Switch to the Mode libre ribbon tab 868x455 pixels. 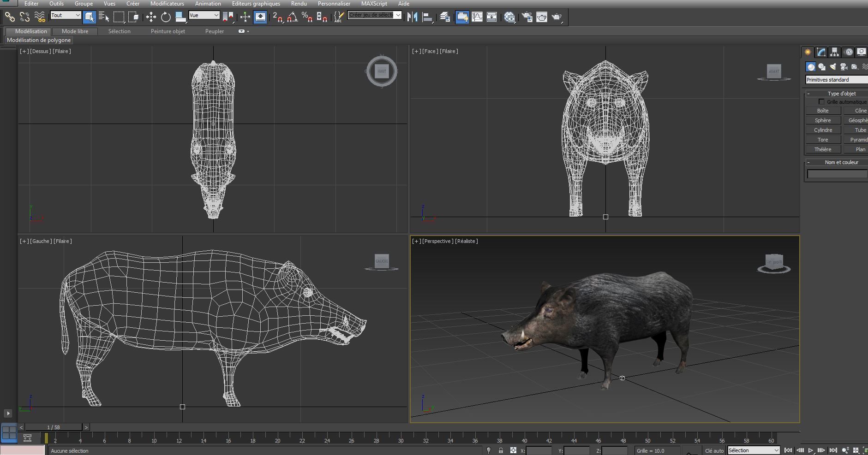[75, 31]
